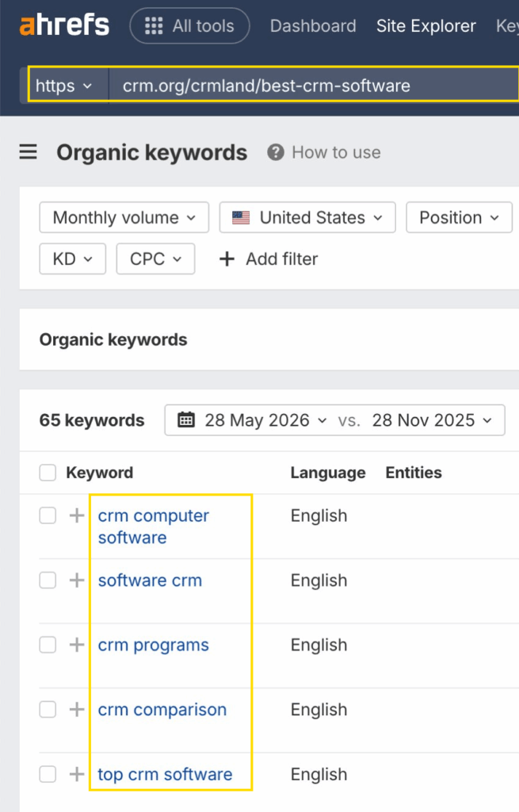Open the United States country dropdown
The height and width of the screenshot is (812, 519).
pos(307,217)
